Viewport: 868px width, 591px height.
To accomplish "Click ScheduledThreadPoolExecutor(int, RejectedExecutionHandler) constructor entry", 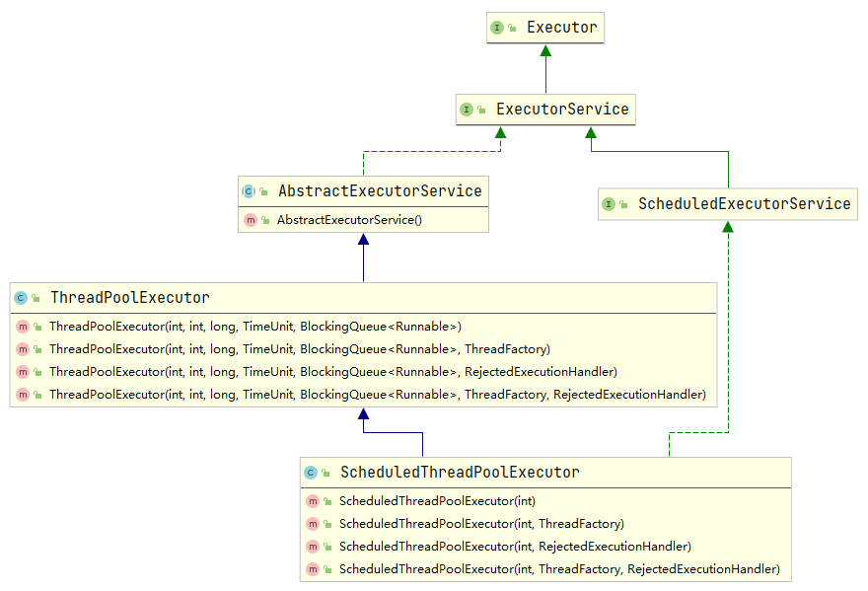I will pos(514,547).
